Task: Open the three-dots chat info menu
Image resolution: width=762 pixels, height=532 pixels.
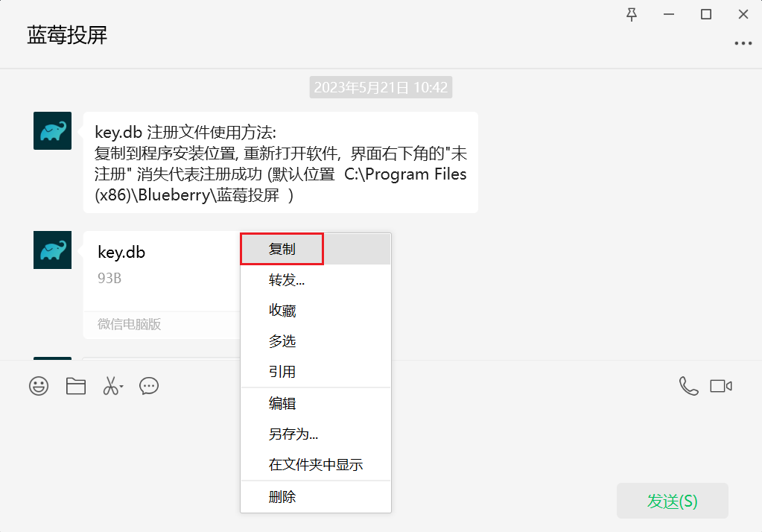Action: 743,44
